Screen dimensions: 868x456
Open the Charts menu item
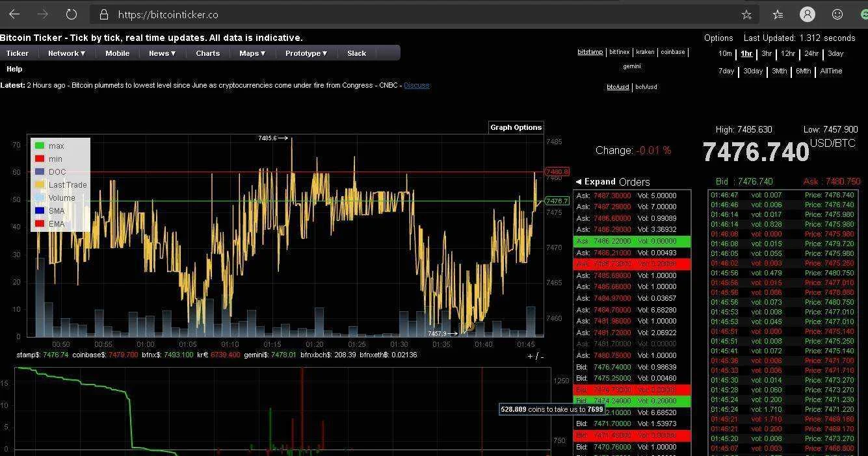(207, 53)
